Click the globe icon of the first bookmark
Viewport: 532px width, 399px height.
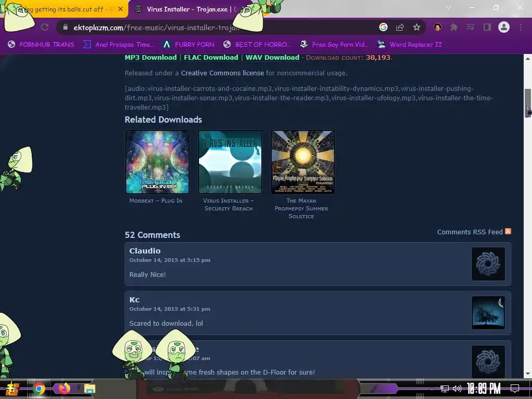pos(11,45)
